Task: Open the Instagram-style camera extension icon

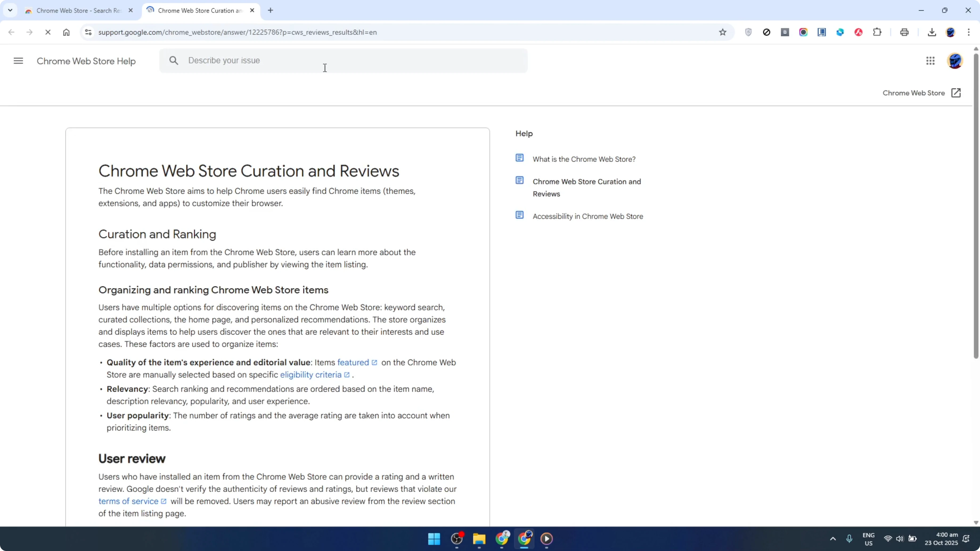Action: [803, 32]
